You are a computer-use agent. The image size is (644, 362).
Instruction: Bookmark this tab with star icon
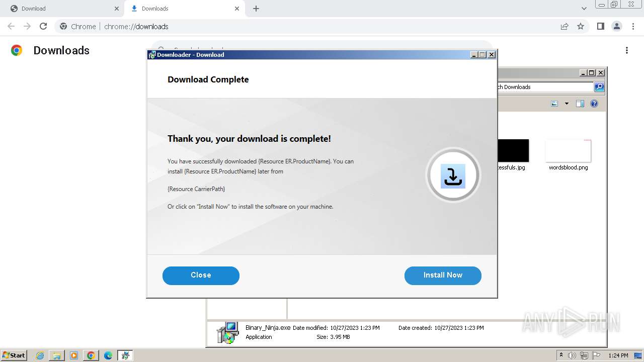tap(581, 26)
